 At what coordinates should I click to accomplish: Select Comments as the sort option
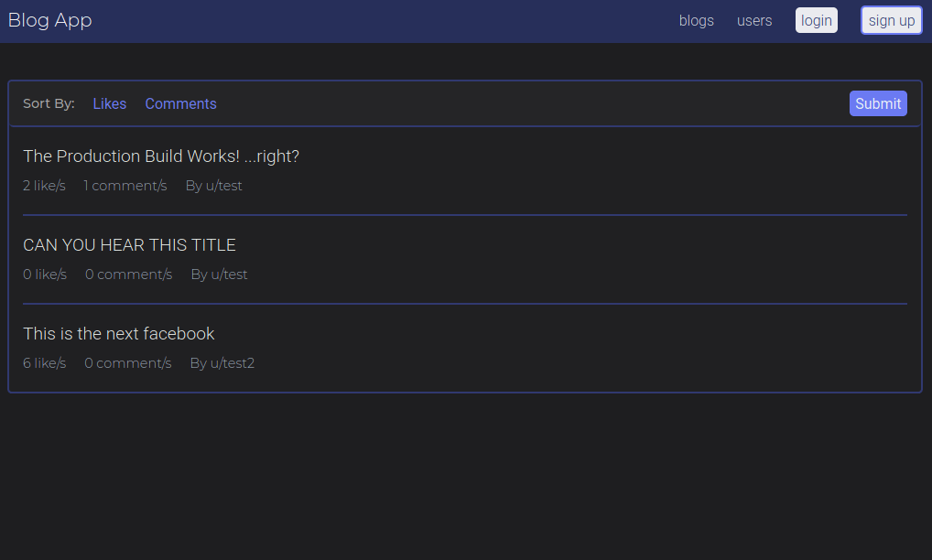point(180,103)
